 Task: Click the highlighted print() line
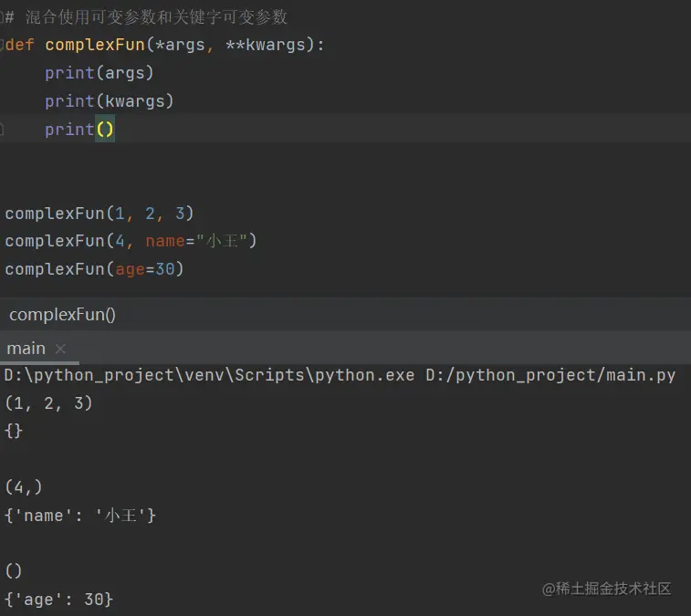point(79,129)
